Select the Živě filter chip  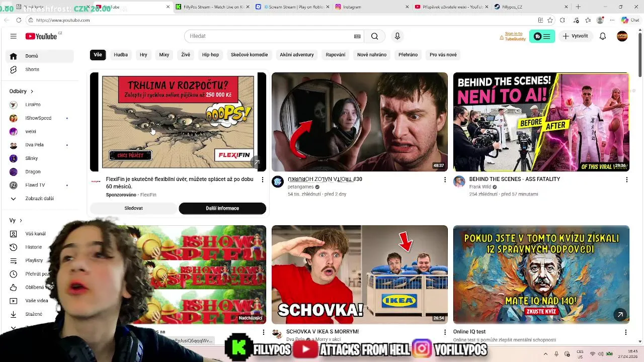(x=186, y=55)
